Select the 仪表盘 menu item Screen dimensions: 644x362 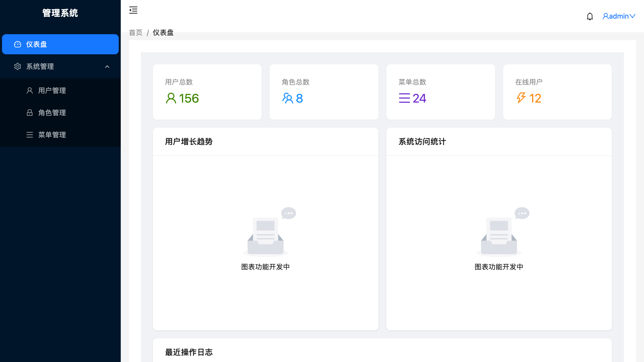pyautogui.click(x=60, y=44)
